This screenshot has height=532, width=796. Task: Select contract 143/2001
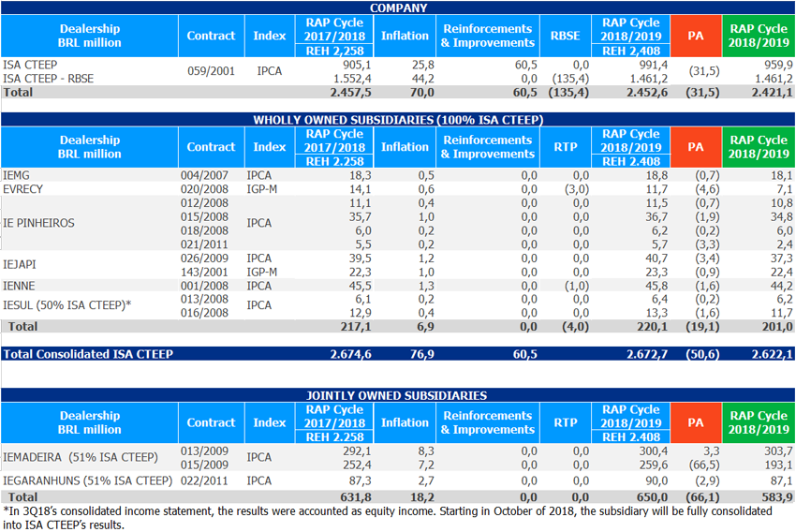[x=204, y=273]
